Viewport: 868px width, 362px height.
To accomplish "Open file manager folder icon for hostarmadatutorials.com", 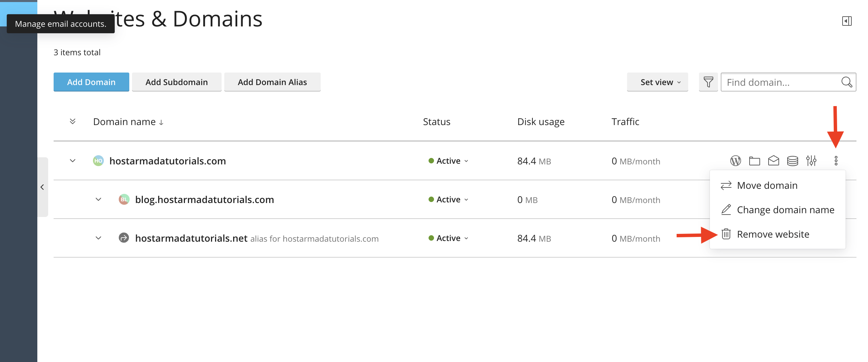I will tap(754, 161).
